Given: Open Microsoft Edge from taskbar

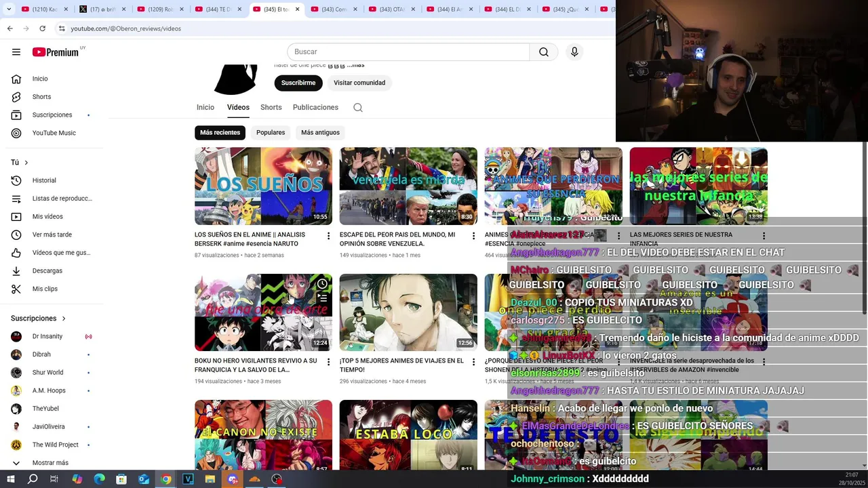Looking at the screenshot, I should coord(99,479).
